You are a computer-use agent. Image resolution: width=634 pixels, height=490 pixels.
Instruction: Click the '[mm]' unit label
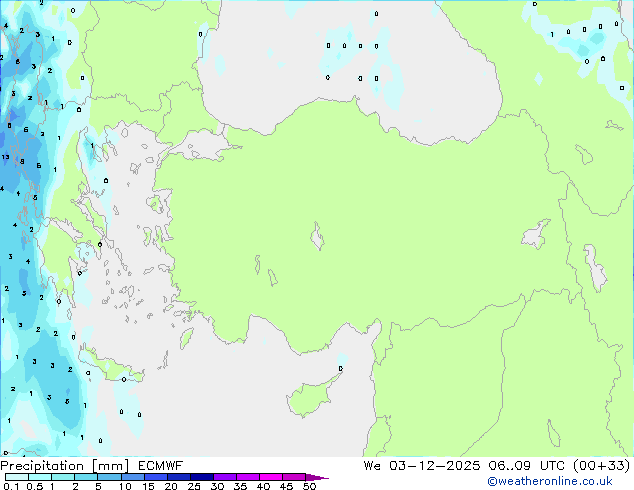tap(110, 466)
